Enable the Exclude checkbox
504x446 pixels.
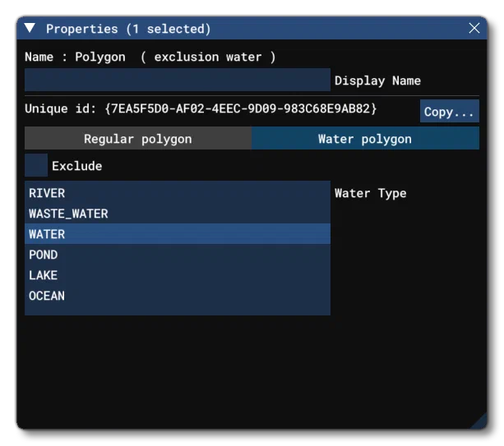pyautogui.click(x=36, y=165)
